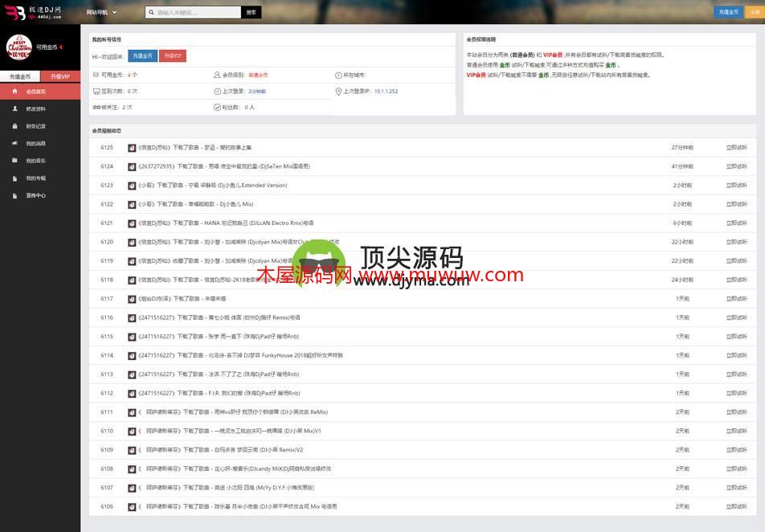Click 立即试听 link for entry 6124
Viewport: 765px width, 532px height.
(736, 166)
